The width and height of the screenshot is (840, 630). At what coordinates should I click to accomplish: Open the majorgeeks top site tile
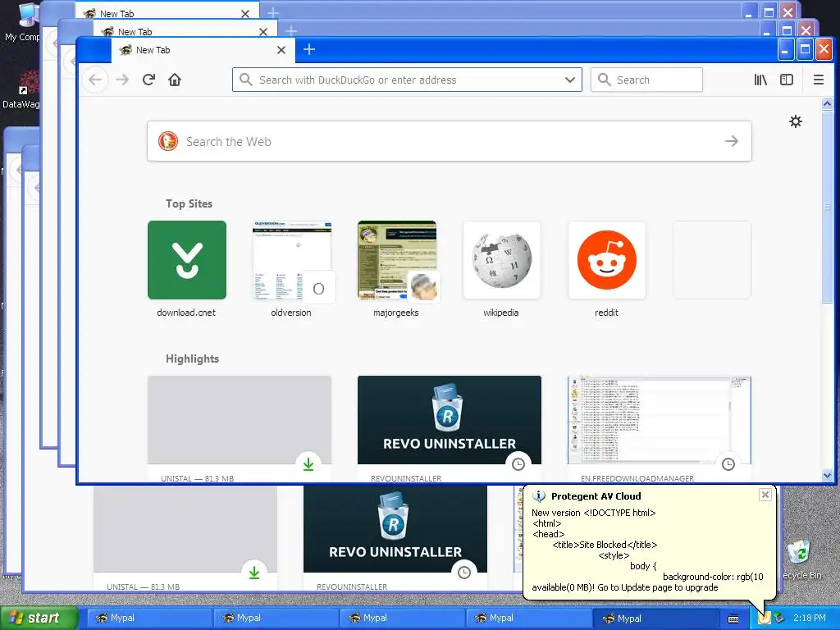(397, 260)
